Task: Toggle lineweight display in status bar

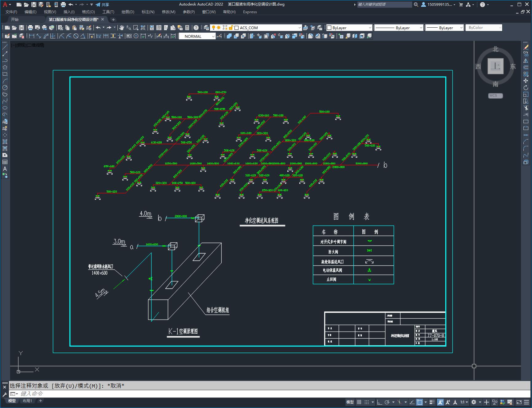Action: (x=432, y=402)
